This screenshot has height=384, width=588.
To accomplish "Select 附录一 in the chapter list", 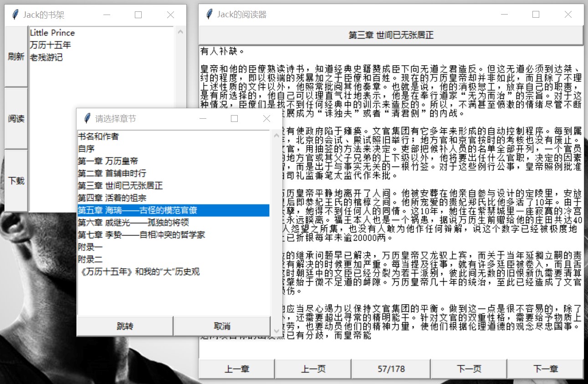I will point(174,247).
